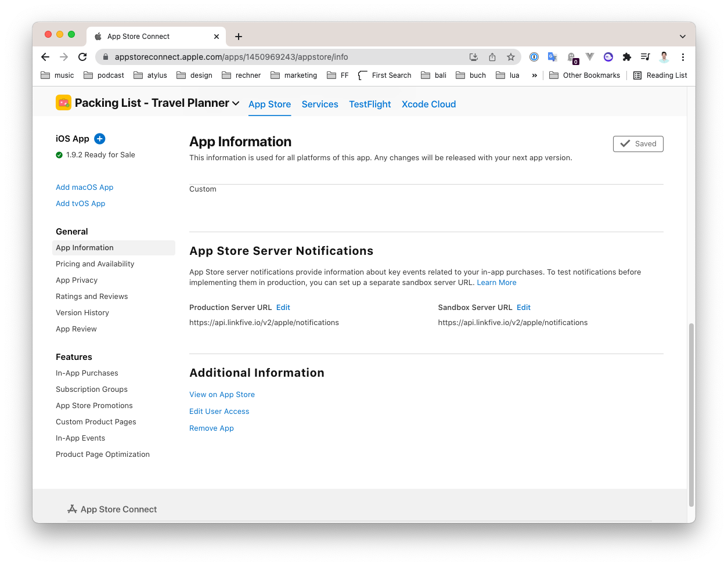Open the Google Translate extension icon
The width and height of the screenshot is (728, 566).
(x=553, y=57)
